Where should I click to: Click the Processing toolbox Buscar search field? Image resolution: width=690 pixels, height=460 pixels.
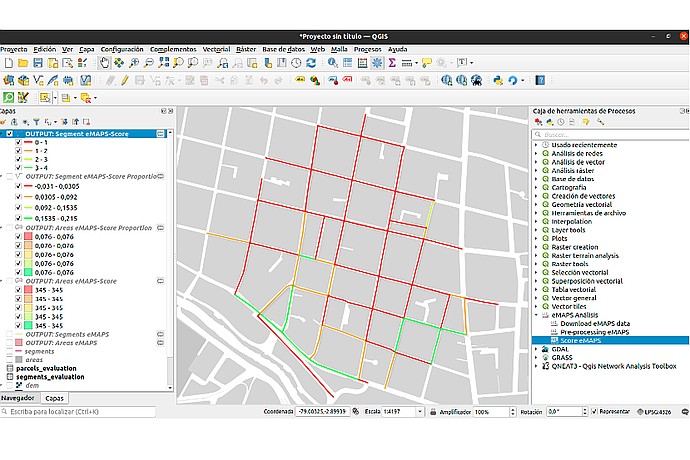[610, 135]
